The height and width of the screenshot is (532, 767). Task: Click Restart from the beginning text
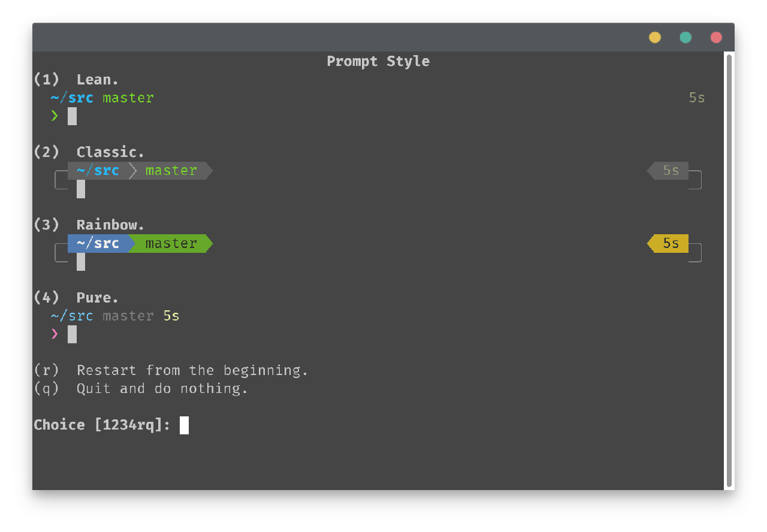(x=192, y=370)
